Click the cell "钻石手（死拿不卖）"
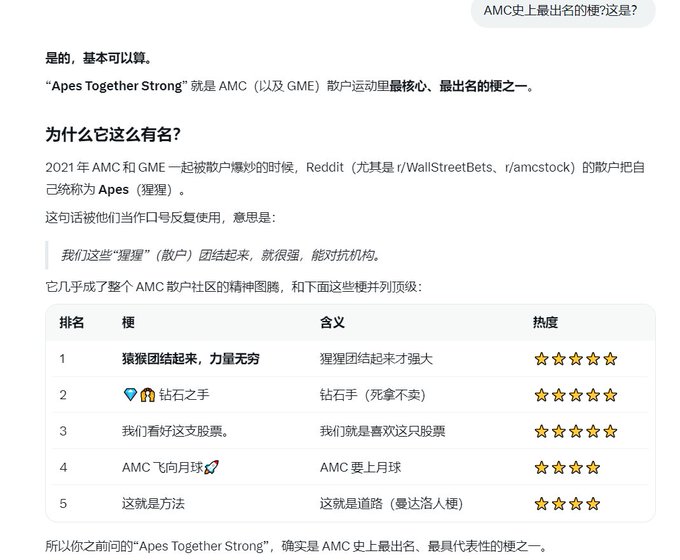This screenshot has height=560, width=680. [x=373, y=395]
